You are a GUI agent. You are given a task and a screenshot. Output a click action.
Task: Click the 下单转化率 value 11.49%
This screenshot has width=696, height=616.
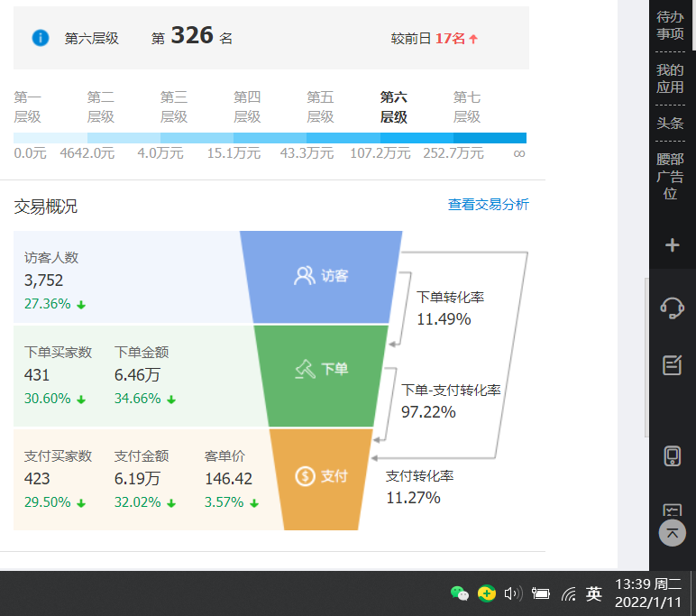[444, 319]
